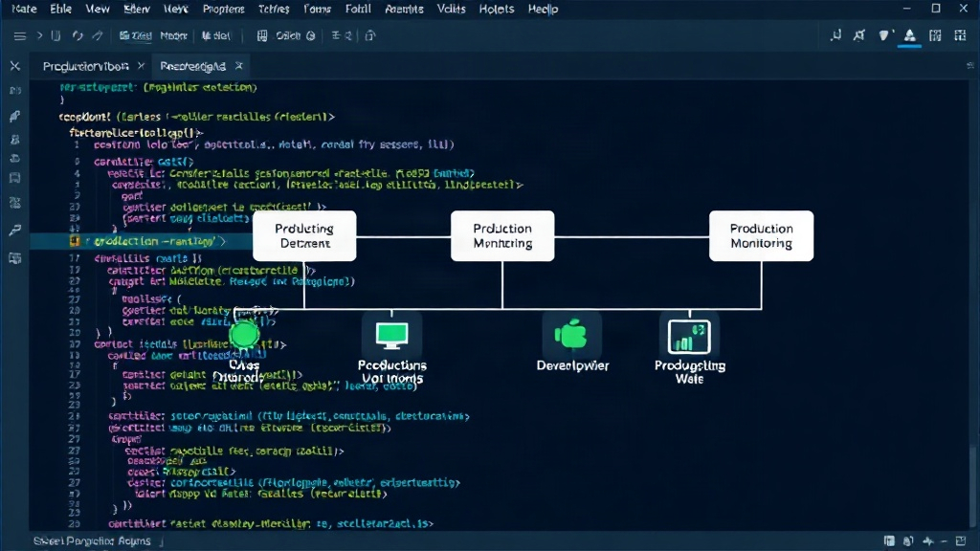The height and width of the screenshot is (551, 980).
Task: Click the orange breakpoint marker on the highlighted line
Action: tap(75, 241)
